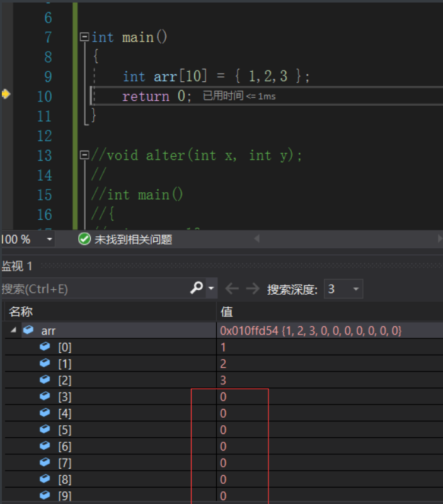Image resolution: width=443 pixels, height=504 pixels.
Task: Click the value 0 of element [9]
Action: pyautogui.click(x=223, y=496)
